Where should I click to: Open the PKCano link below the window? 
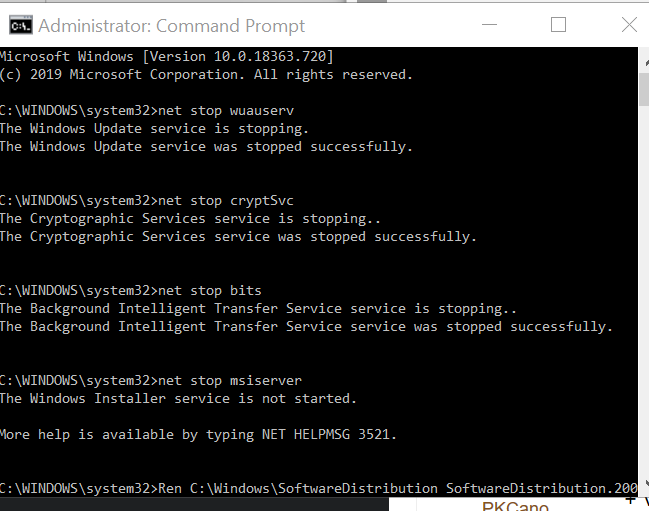515,506
